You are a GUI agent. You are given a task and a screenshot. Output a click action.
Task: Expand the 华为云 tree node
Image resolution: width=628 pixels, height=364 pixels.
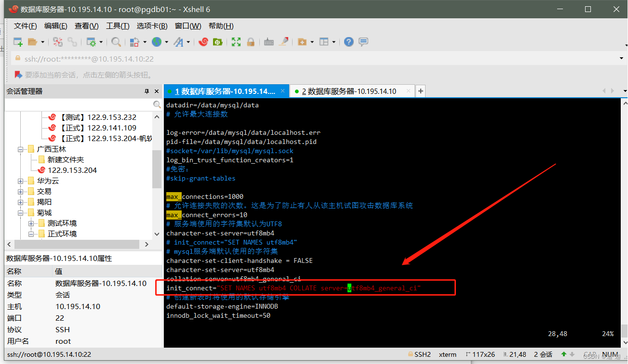click(x=19, y=181)
